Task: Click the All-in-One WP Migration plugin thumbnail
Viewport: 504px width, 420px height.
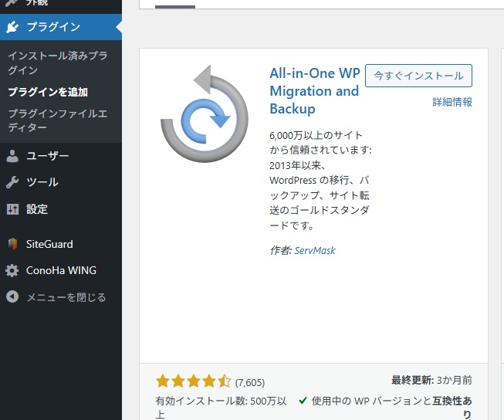Action: (x=205, y=117)
